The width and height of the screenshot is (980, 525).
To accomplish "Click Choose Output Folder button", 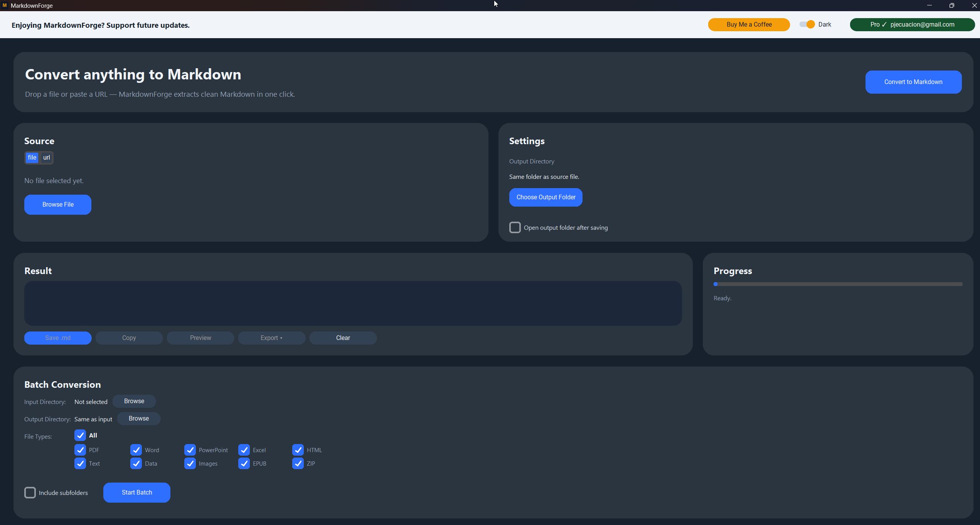I will tap(546, 197).
